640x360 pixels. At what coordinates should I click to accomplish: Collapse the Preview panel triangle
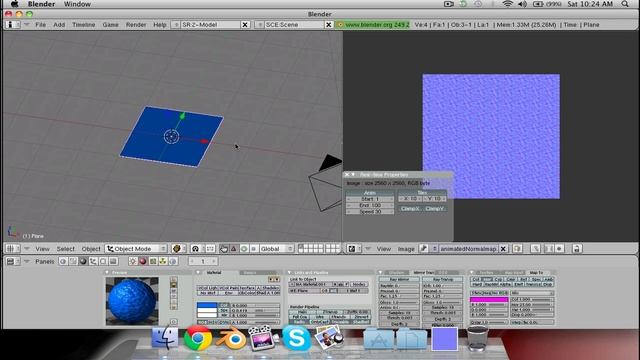(108, 273)
